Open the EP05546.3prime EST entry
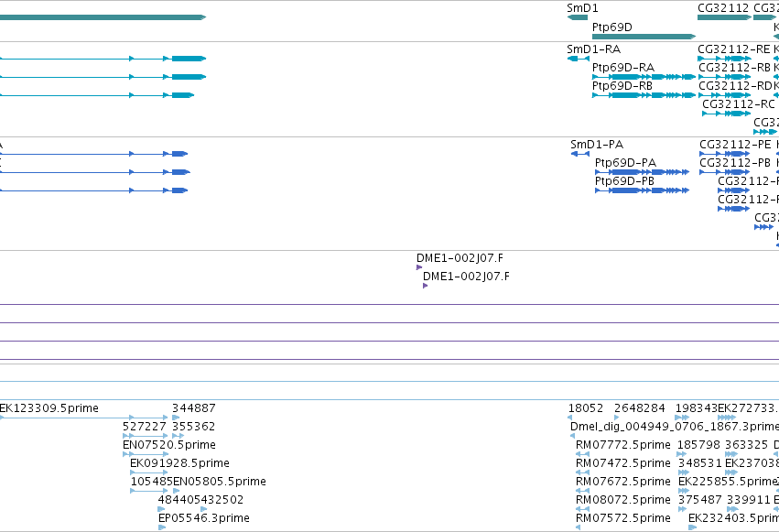The image size is (779, 532). [x=204, y=518]
